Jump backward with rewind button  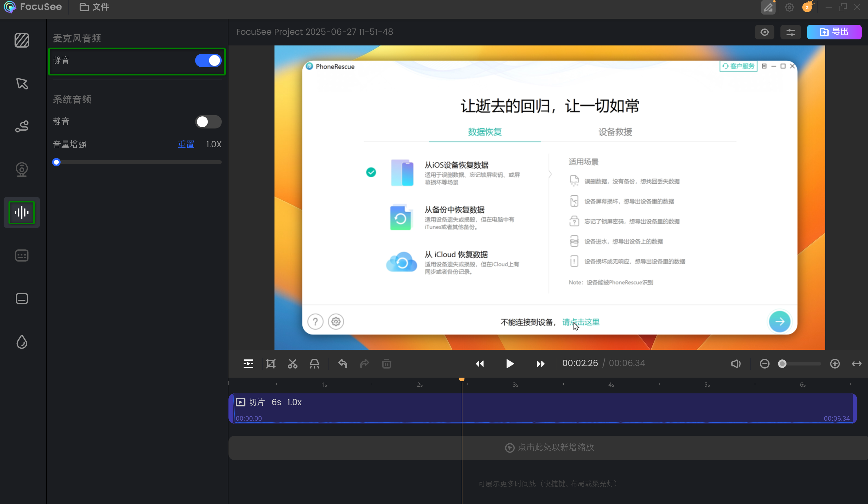[x=480, y=364]
